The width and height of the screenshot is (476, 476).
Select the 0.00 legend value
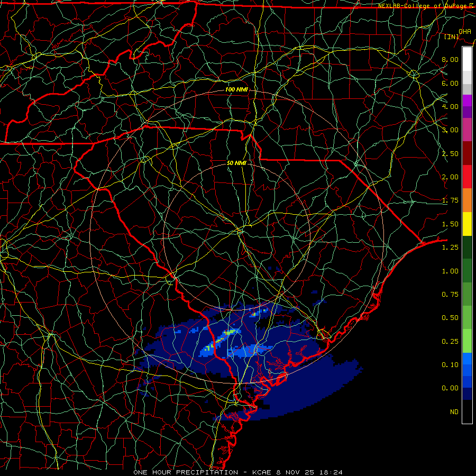(x=450, y=388)
